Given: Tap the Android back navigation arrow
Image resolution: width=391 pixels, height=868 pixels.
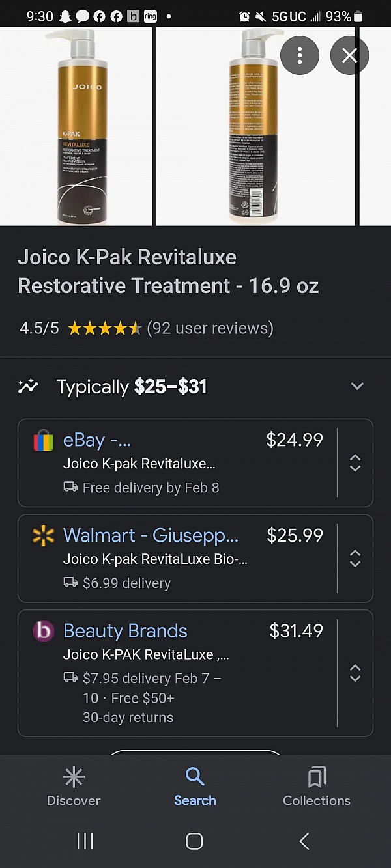Looking at the screenshot, I should coord(304,841).
